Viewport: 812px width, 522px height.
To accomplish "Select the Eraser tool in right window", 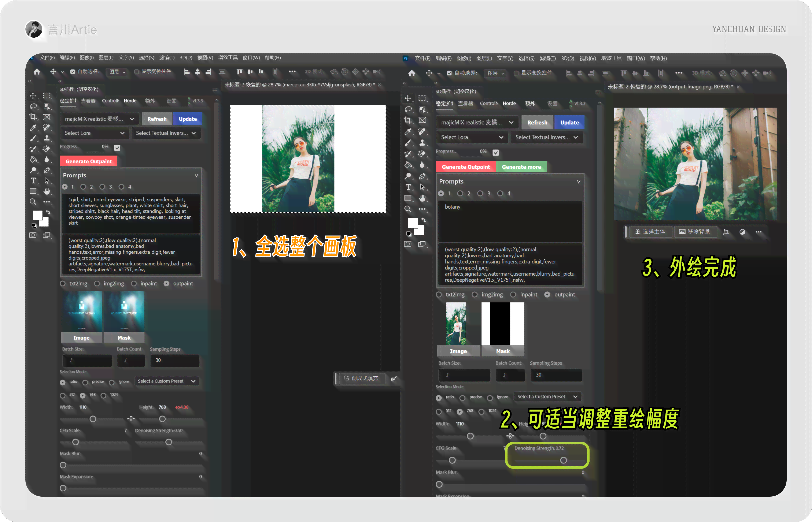I will (x=422, y=154).
